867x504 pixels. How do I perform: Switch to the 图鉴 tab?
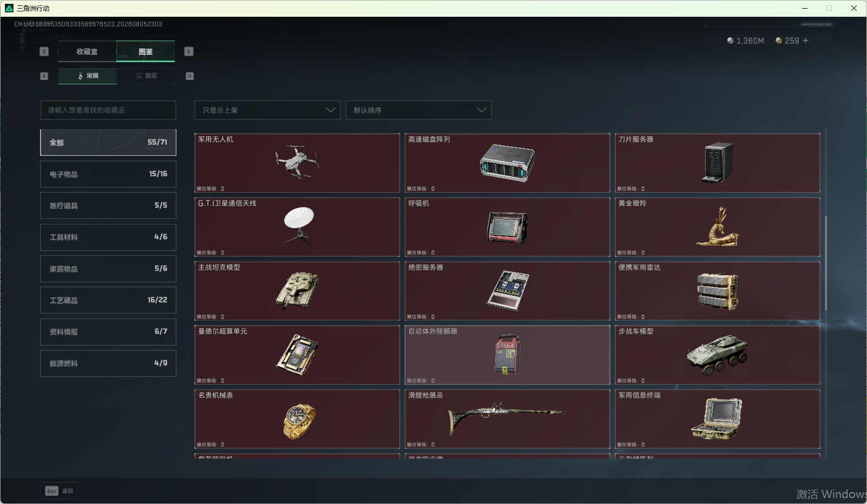pyautogui.click(x=146, y=51)
